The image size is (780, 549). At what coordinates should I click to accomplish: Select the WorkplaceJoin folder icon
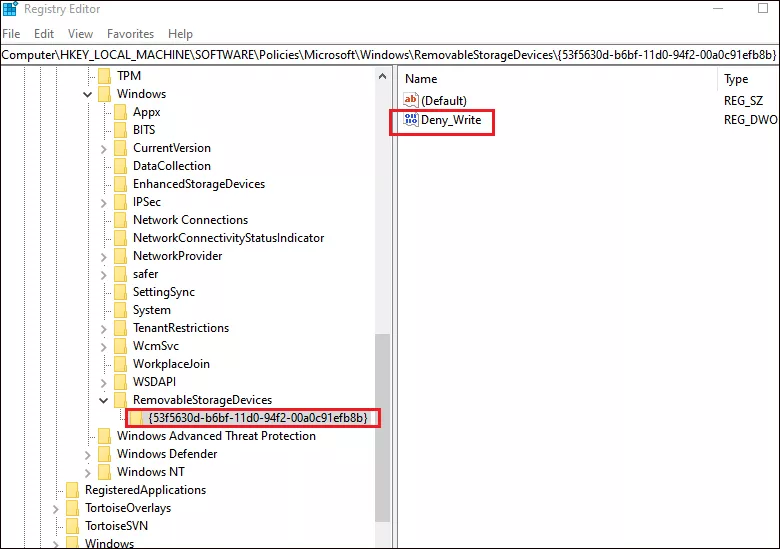120,364
